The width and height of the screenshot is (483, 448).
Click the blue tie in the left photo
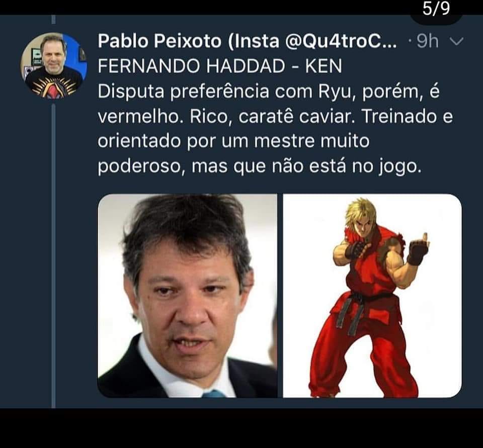(214, 394)
